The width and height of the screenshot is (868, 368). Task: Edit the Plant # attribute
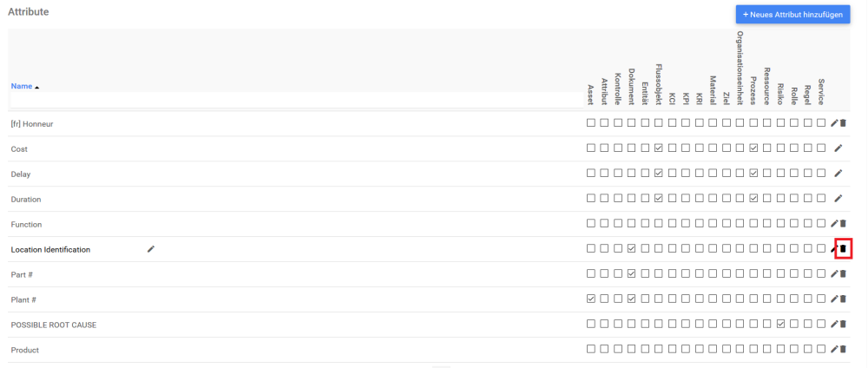(x=835, y=299)
